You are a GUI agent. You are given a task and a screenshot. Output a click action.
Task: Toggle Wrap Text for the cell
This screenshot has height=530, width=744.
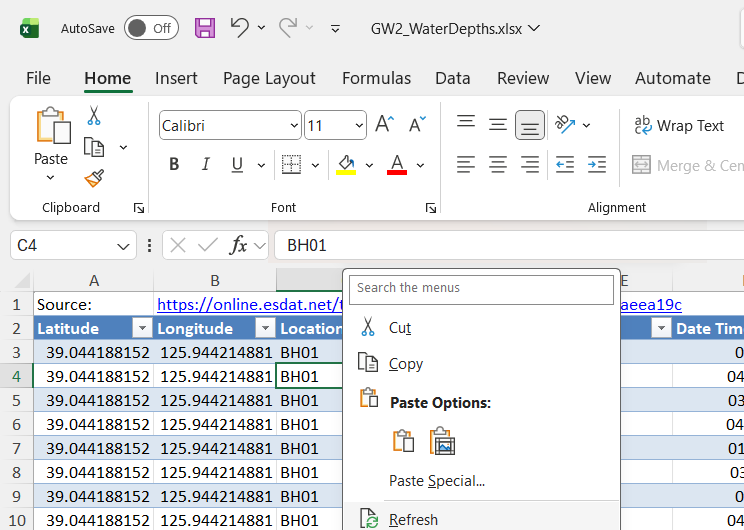click(x=679, y=126)
